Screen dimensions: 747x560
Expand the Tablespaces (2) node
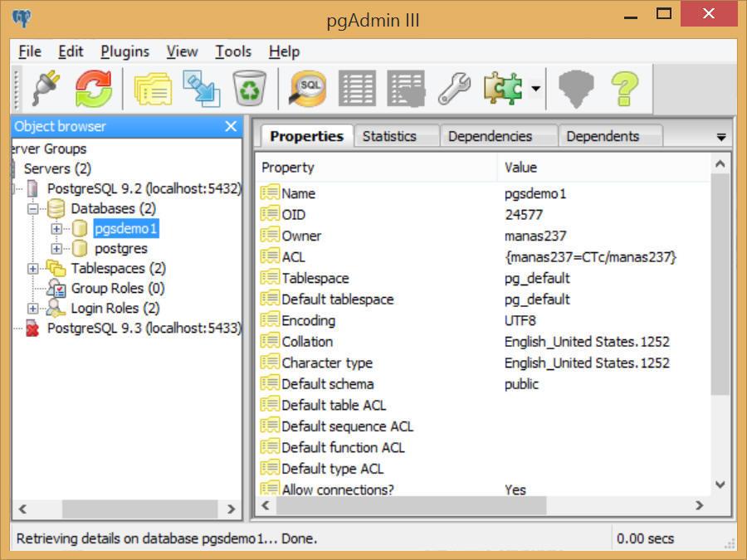click(33, 269)
